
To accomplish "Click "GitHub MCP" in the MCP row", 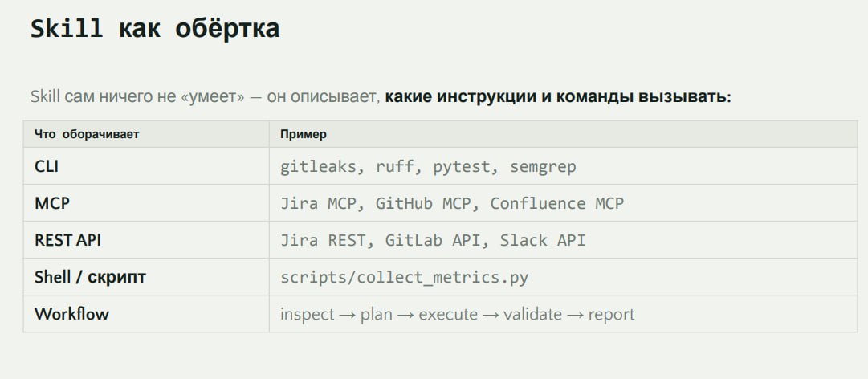I will (x=423, y=203).
